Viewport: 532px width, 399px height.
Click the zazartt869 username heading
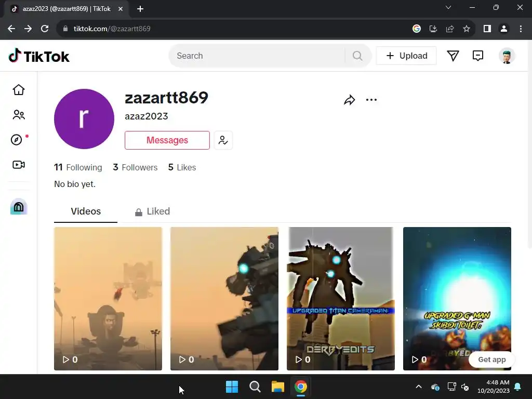(x=166, y=98)
